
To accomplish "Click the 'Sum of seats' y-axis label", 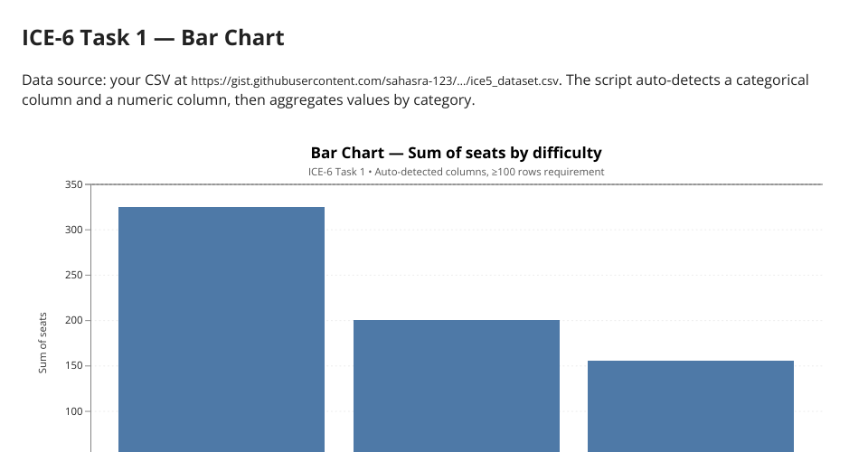I will point(42,343).
